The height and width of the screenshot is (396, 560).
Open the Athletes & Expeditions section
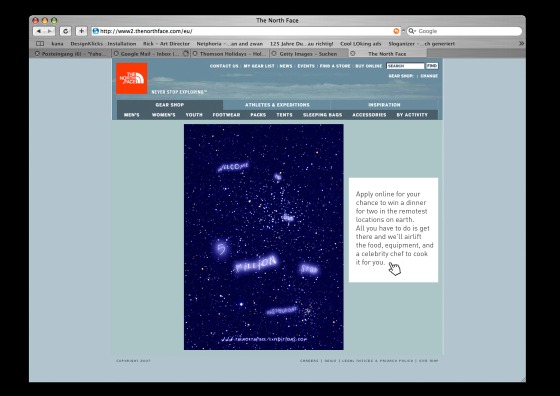(277, 105)
